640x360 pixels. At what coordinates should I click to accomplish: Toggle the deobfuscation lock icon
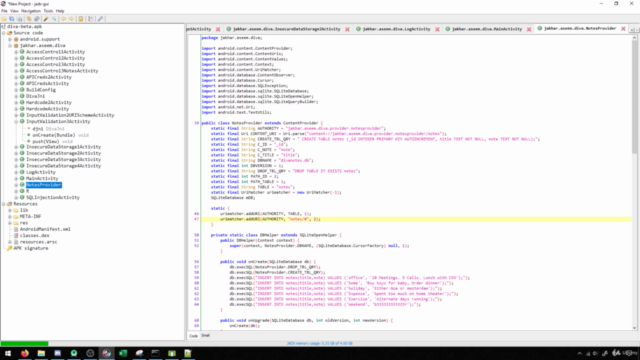click(81, 19)
